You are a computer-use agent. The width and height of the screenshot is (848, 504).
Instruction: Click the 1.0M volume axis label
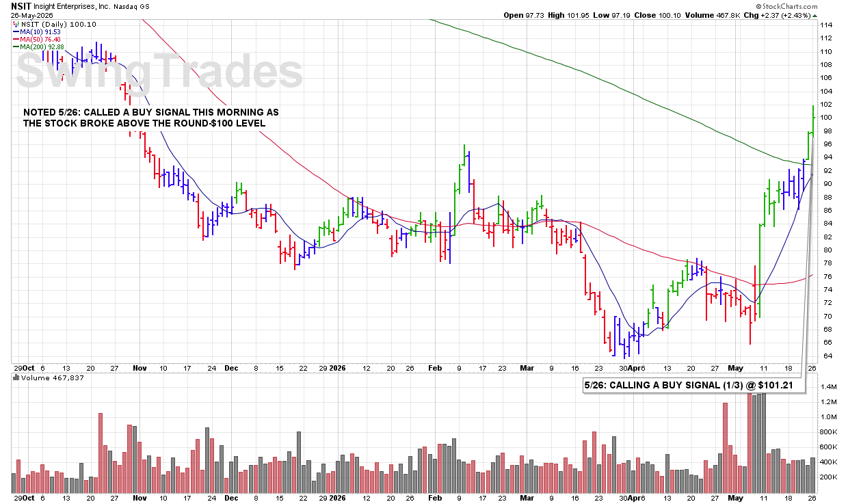point(827,417)
